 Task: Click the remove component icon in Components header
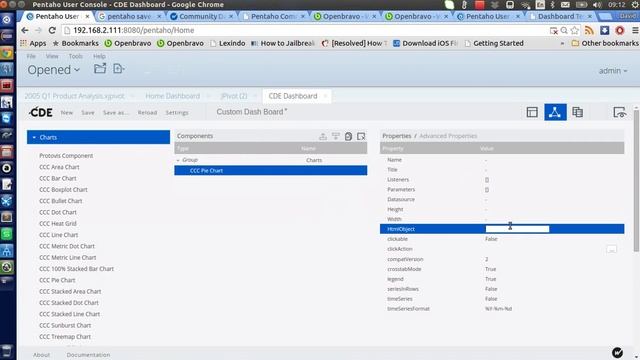pos(361,136)
